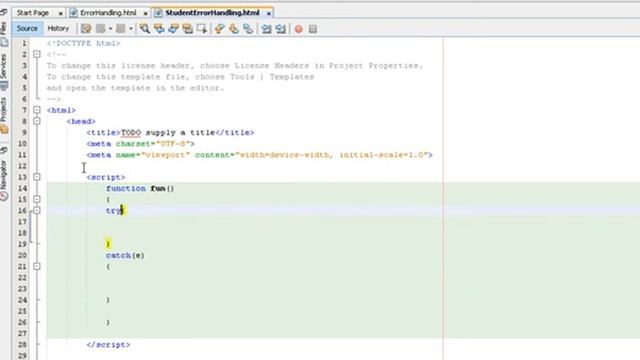Open the Projects side panel
The height and width of the screenshot is (360, 640).
coord(4,115)
